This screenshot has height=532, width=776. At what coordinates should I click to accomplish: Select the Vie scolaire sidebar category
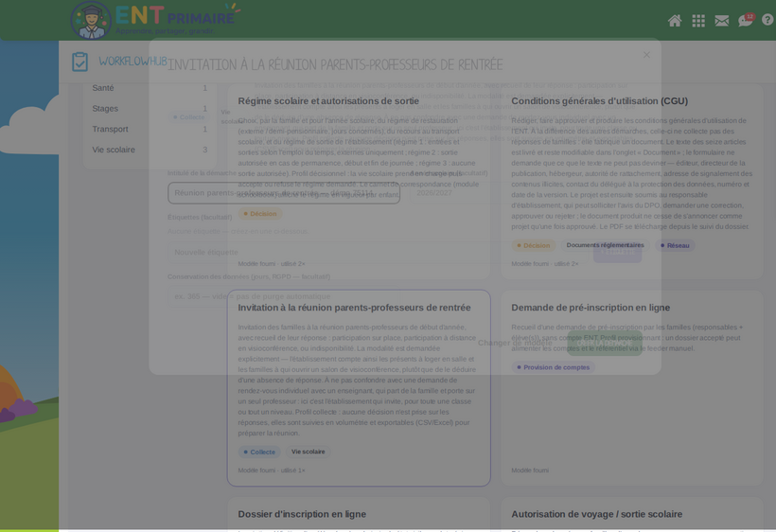pos(150,150)
